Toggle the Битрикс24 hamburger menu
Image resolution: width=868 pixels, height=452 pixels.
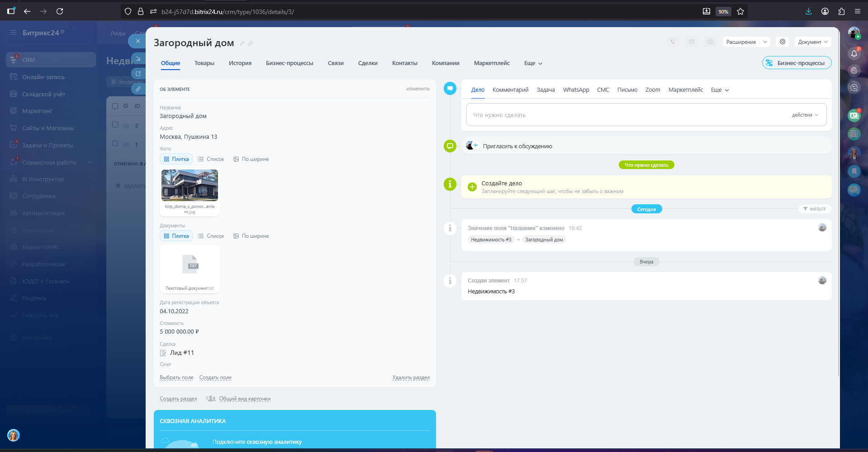click(13, 33)
